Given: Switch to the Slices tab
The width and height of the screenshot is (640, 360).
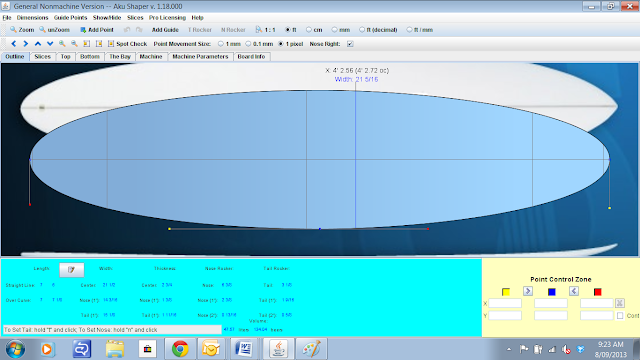Looking at the screenshot, I should 42,57.
